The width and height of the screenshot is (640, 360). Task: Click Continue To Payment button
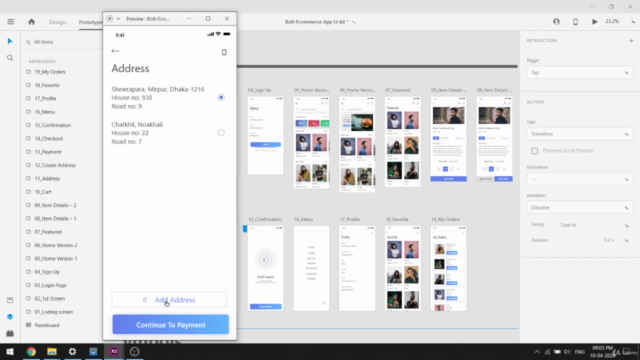[x=171, y=325]
